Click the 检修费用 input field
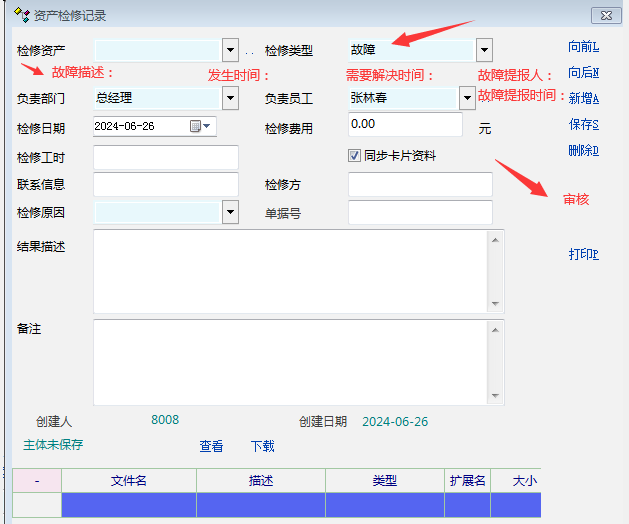 pos(405,124)
